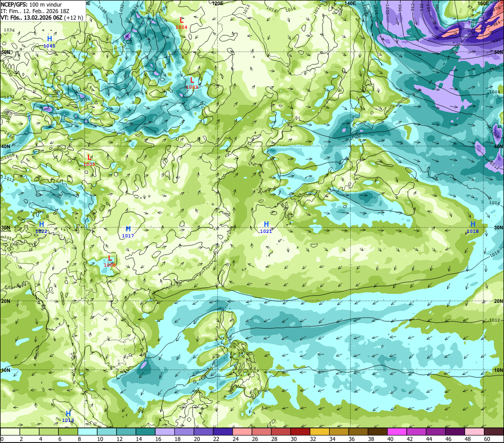Click the H 1045 high-pressure marker
This screenshot has width=504, height=443.
pos(49,42)
